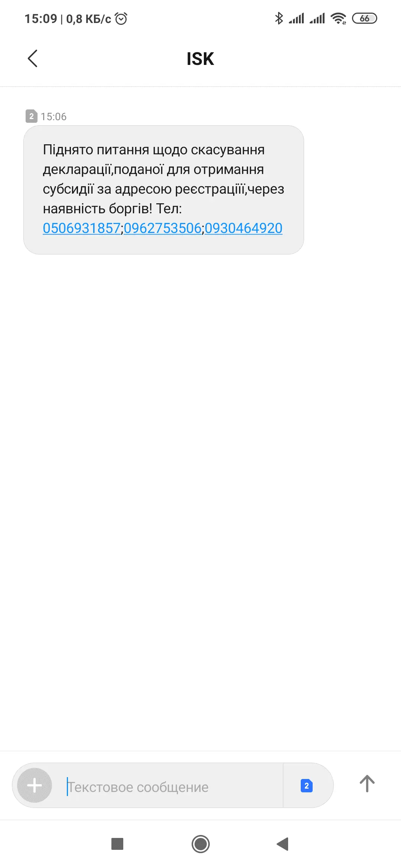Open the plus attachment button
The width and height of the screenshot is (401, 868).
(35, 785)
